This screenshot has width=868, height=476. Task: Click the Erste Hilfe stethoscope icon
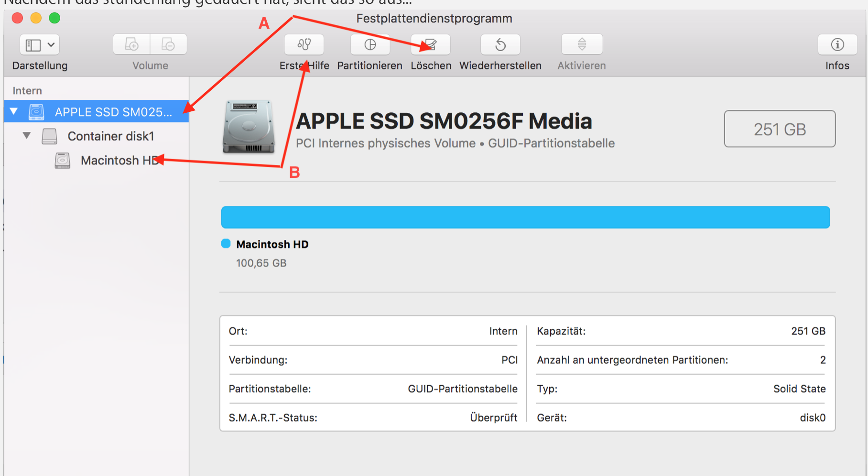tap(304, 44)
